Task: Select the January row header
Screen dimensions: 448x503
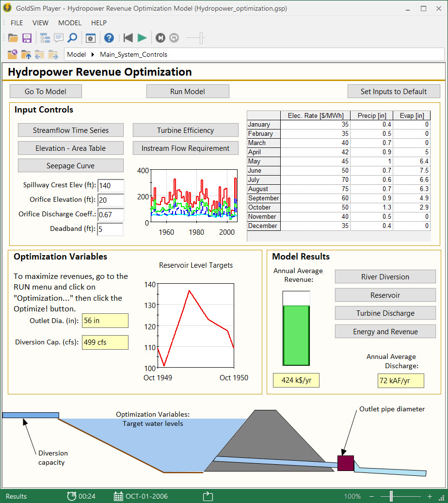Action: click(x=264, y=125)
